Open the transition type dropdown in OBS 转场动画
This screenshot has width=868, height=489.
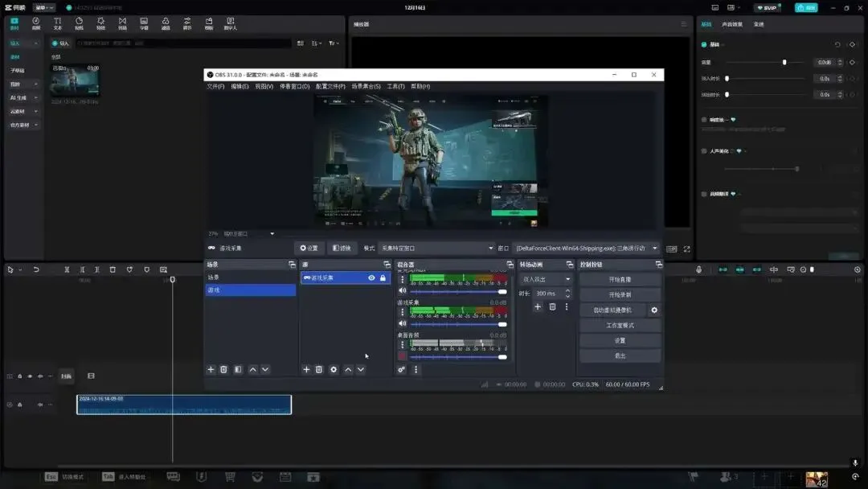pyautogui.click(x=546, y=279)
